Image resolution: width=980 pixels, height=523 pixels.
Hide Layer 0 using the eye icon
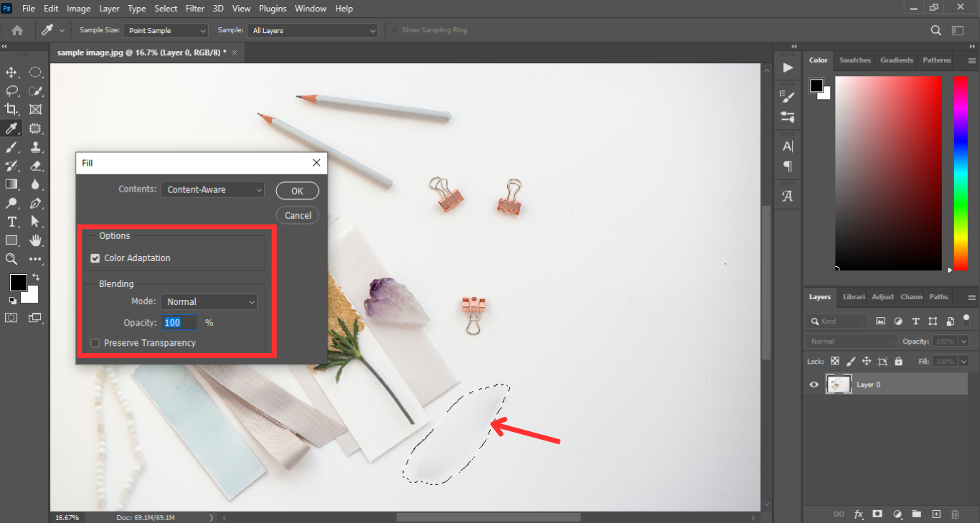point(814,385)
